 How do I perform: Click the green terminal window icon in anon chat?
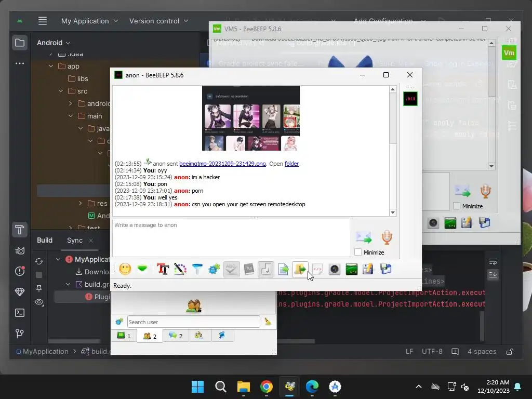point(352,269)
